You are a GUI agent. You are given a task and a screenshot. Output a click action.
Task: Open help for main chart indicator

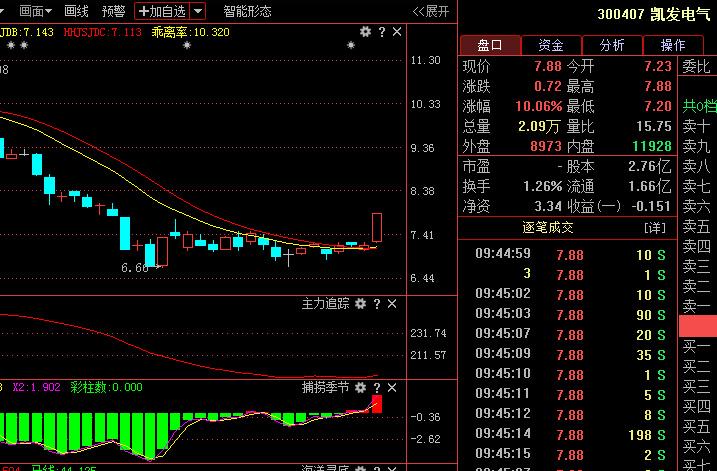click(x=382, y=32)
